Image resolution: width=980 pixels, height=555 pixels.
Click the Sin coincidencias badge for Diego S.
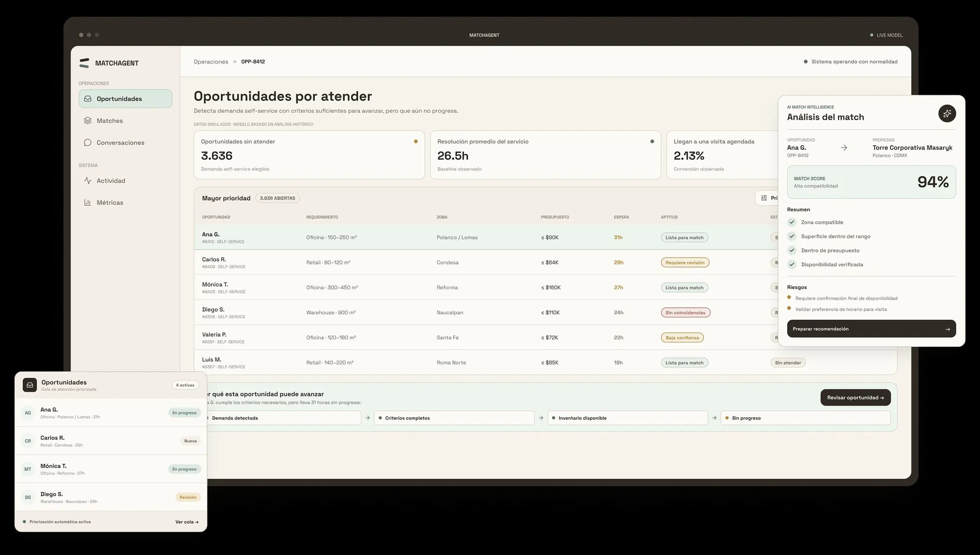(x=685, y=313)
